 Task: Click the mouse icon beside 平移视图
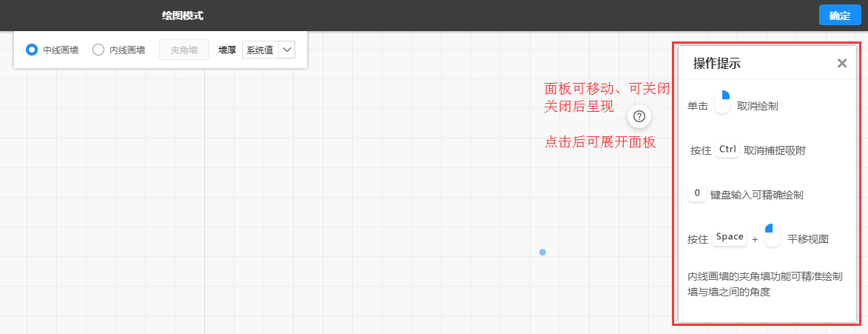tap(773, 236)
